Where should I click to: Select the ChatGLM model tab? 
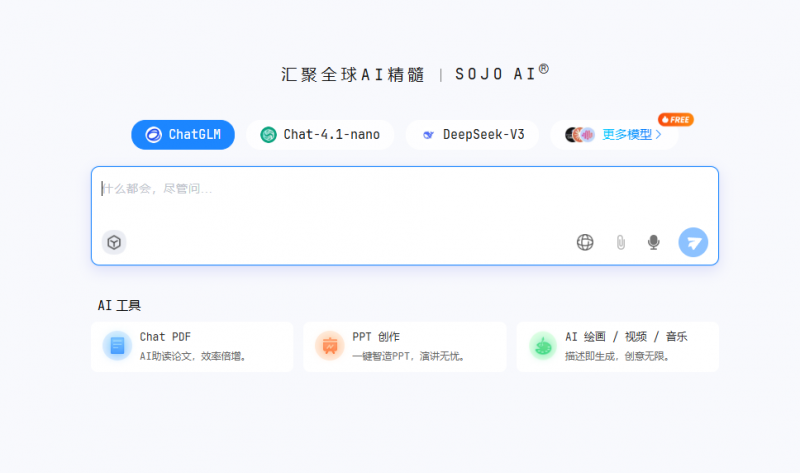[x=183, y=135]
